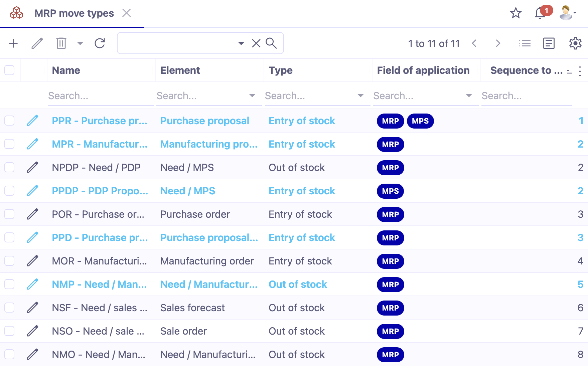The image size is (588, 382).
Task: Star the MRP move types view as favorite
Action: pos(516,13)
